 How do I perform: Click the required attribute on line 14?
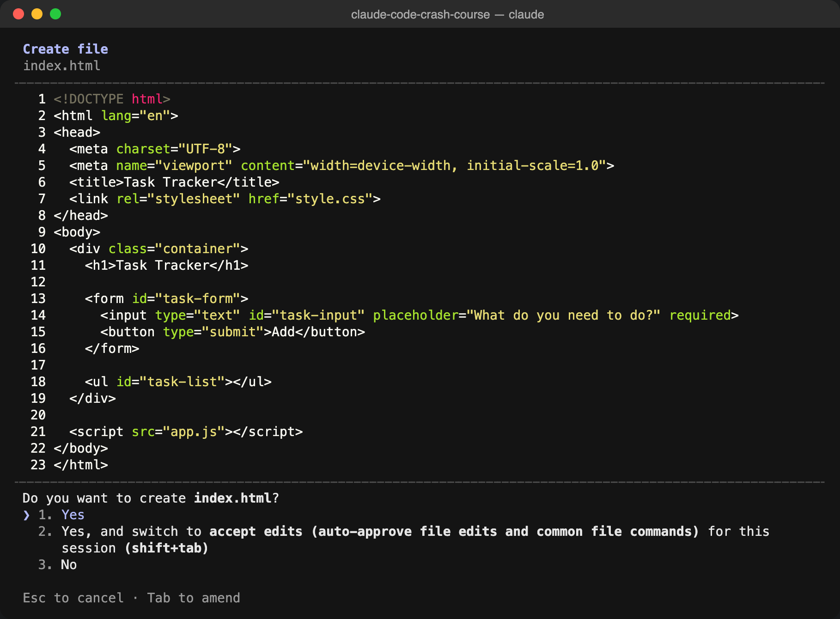700,315
